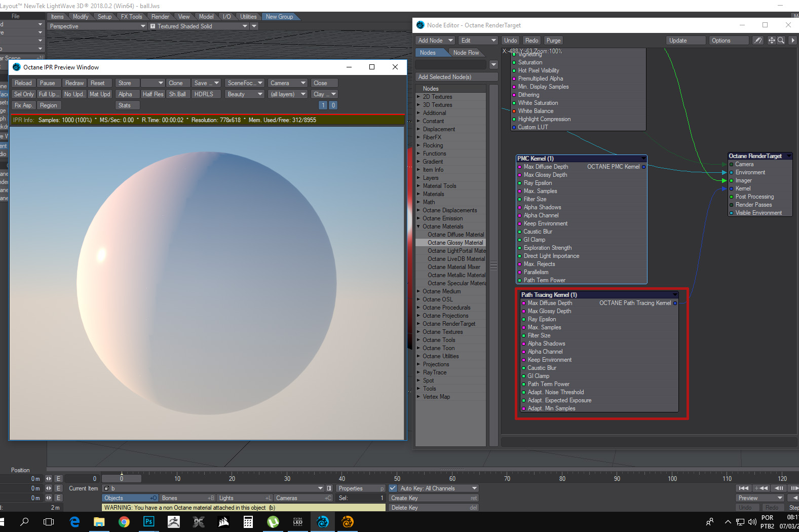Click the magnifier zoom icon in Node Editor
Viewport: 799px width, 532px height.
tap(781, 41)
